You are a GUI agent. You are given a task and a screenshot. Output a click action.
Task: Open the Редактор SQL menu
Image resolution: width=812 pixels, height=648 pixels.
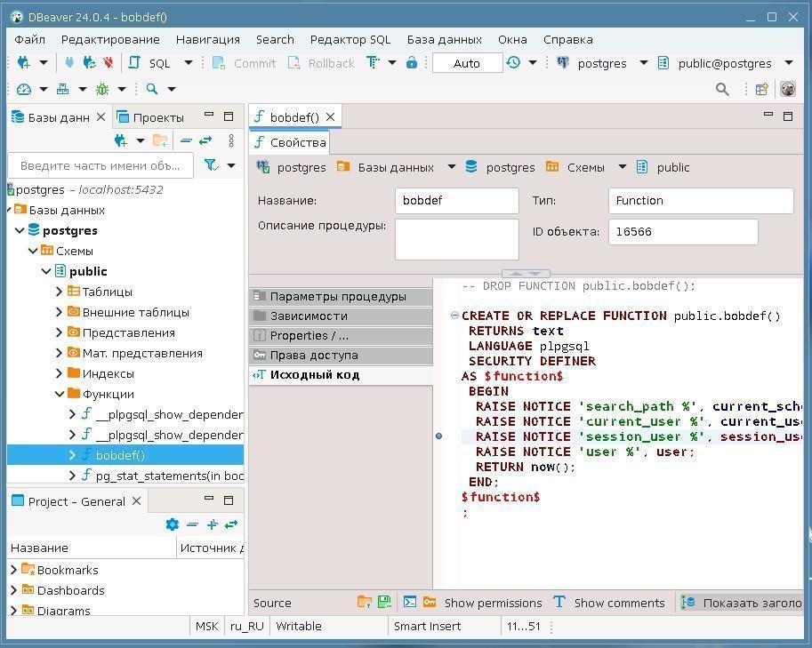[350, 39]
